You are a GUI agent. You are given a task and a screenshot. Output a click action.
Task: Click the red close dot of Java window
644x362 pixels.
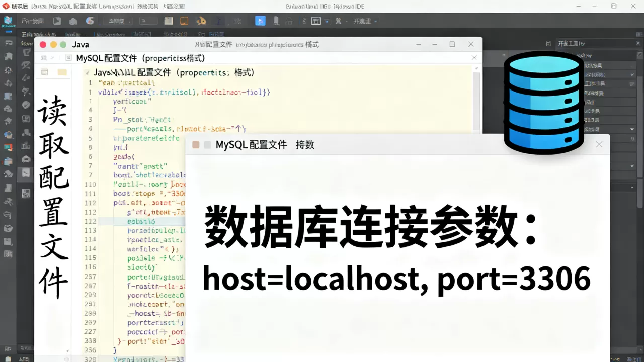(43, 45)
